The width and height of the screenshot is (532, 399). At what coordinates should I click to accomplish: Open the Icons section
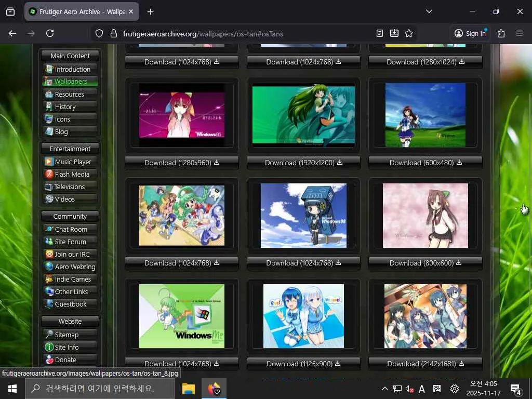(70, 119)
